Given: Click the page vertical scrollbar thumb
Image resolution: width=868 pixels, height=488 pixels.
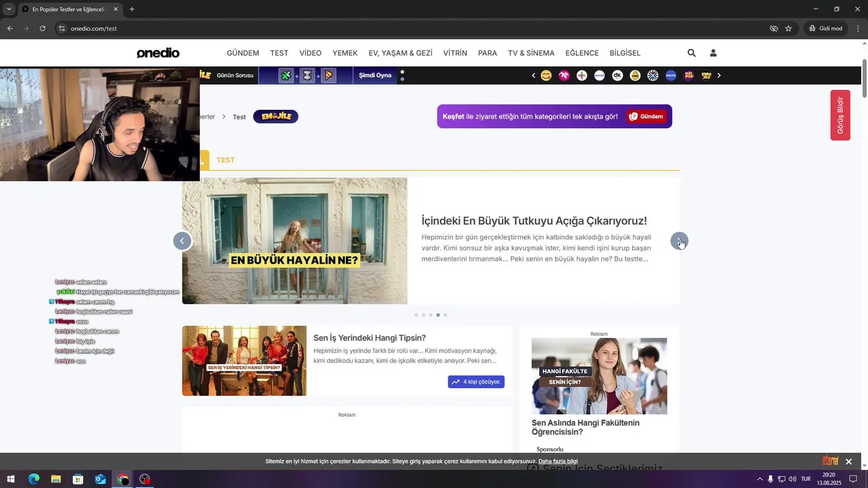Looking at the screenshot, I should 865,79.
